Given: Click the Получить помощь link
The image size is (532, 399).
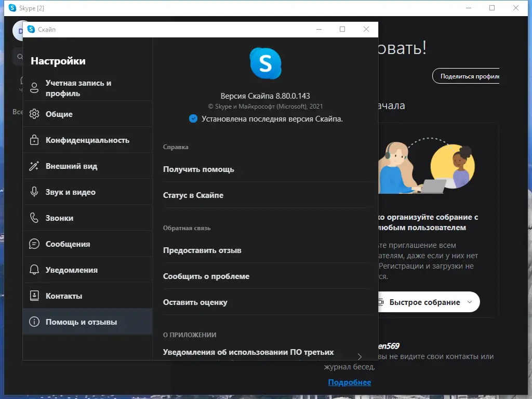Looking at the screenshot, I should coord(199,169).
